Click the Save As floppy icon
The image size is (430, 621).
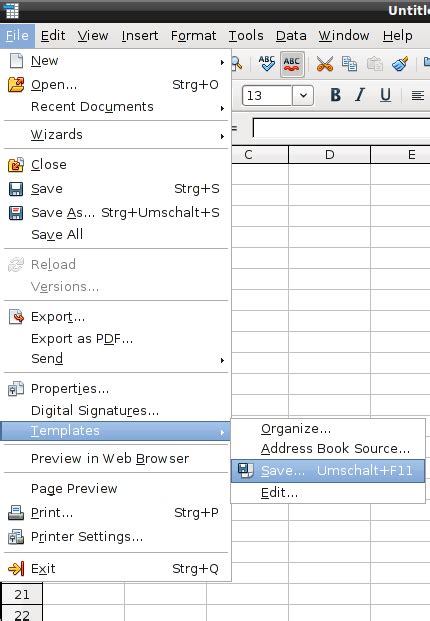[16, 213]
